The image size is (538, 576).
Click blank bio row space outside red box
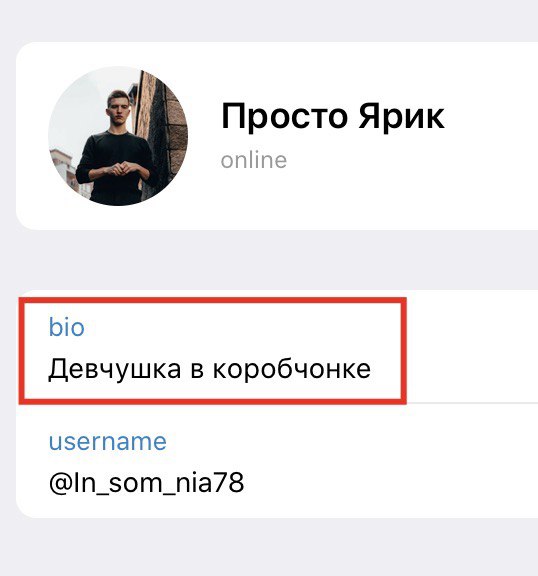(472, 349)
